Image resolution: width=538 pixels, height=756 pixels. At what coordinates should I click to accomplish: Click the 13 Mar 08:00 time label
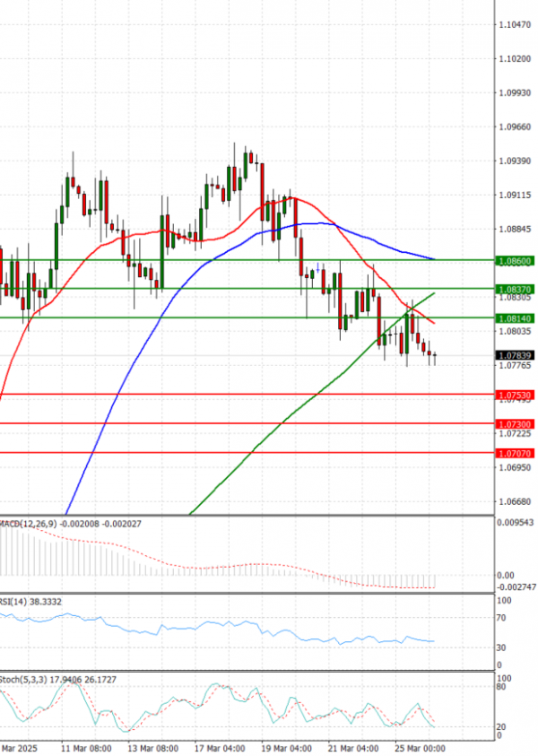pos(152,748)
